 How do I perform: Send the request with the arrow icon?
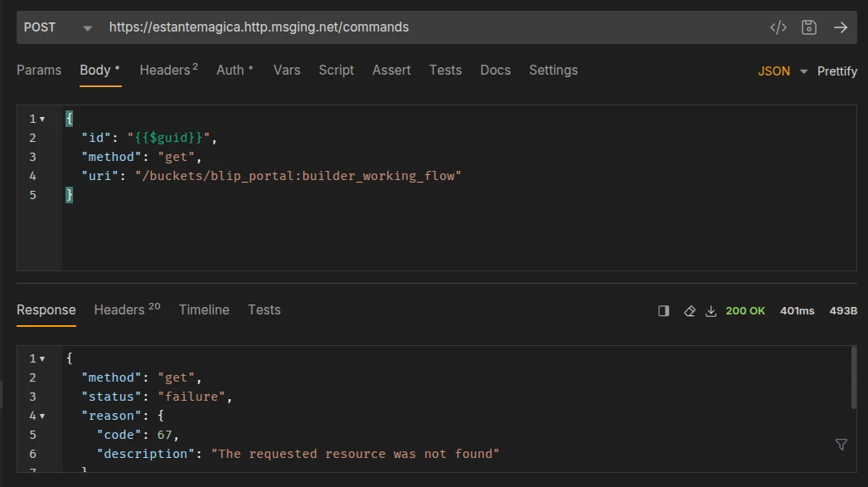[x=841, y=27]
